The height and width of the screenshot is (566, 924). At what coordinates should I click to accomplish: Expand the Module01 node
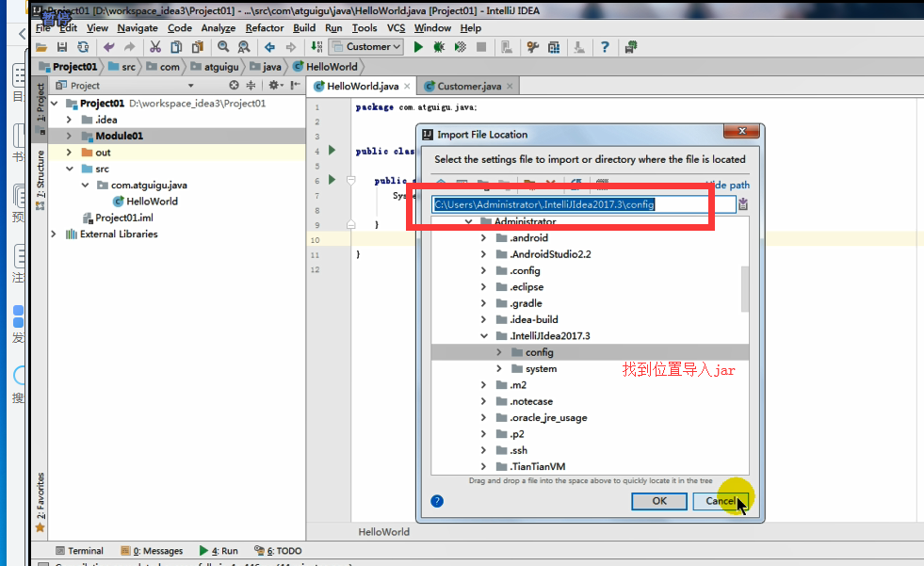coord(69,136)
